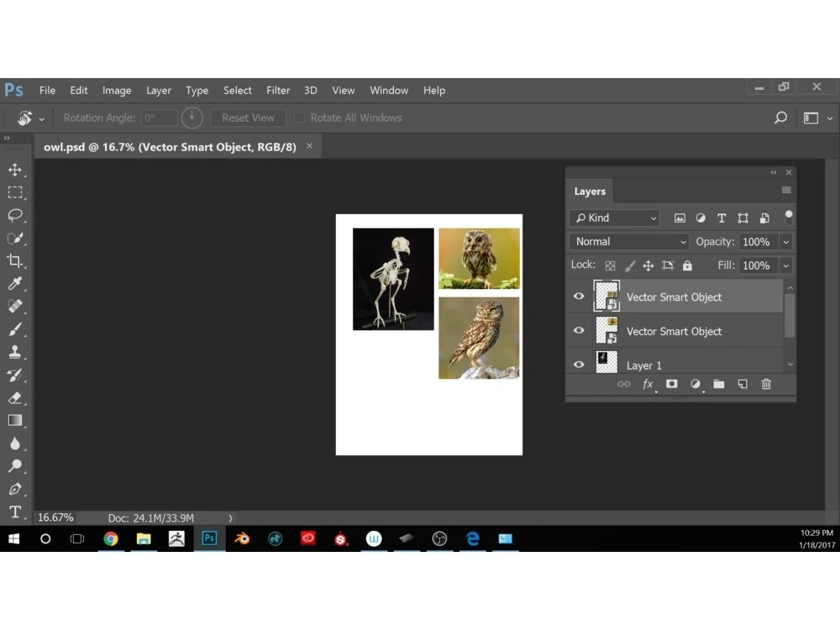Select the Lasso tool
Viewport: 840px width, 630px height.
[15, 215]
